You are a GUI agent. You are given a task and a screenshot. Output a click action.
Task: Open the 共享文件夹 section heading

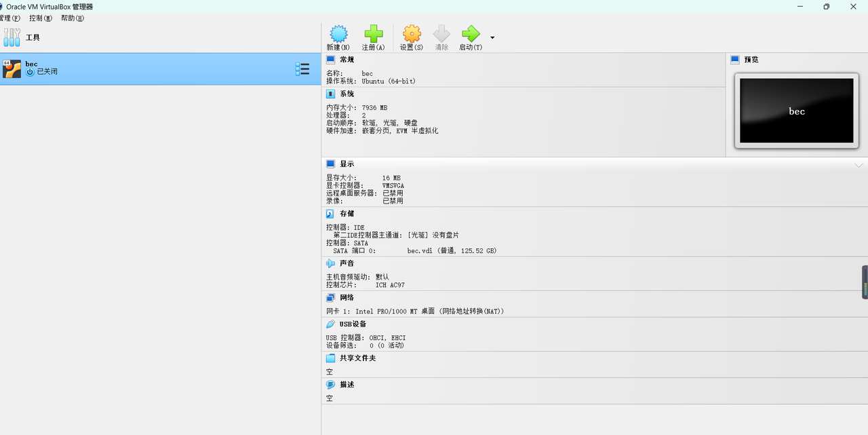pos(357,358)
